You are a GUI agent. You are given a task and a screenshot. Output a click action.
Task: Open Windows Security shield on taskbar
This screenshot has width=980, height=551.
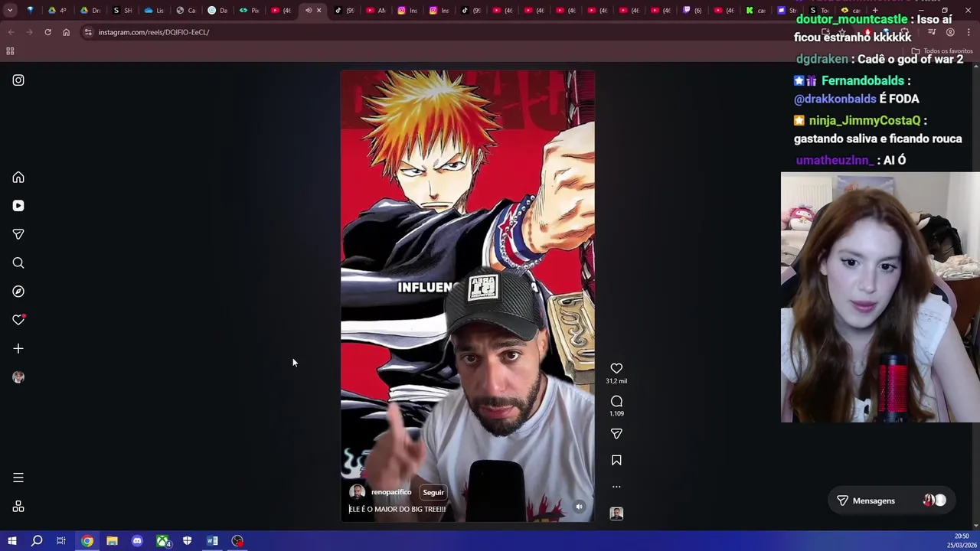187,541
